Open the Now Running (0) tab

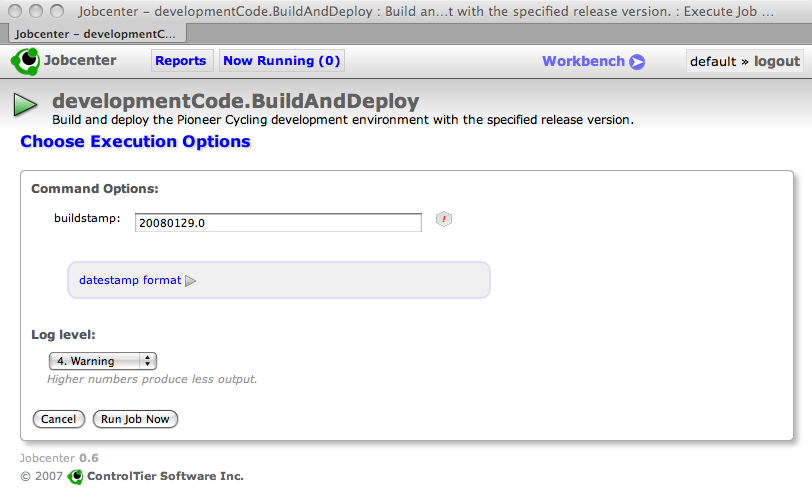pos(282,61)
